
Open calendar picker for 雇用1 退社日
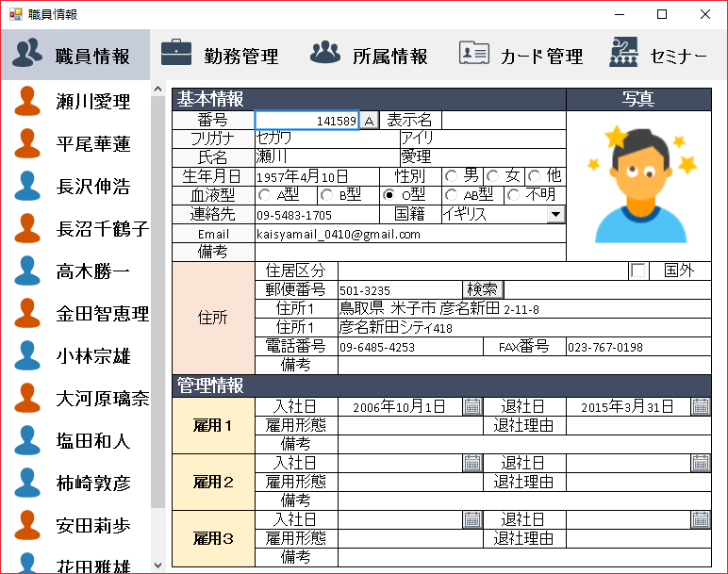coord(701,406)
